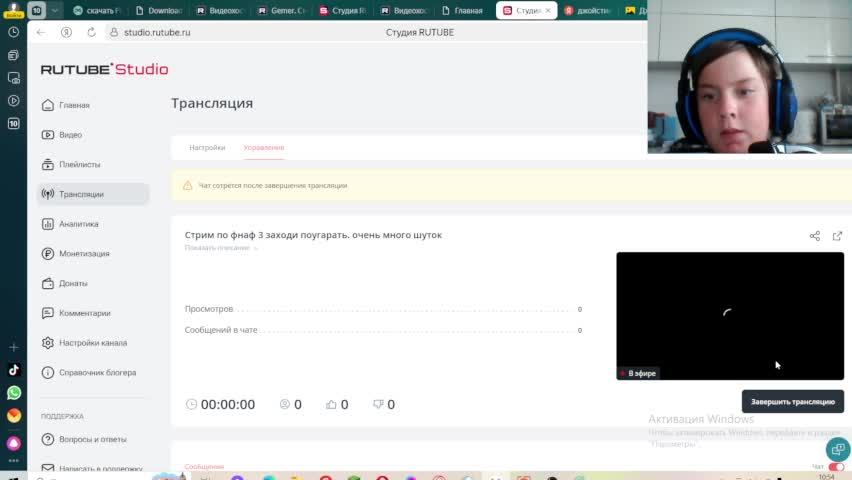Click the likes counter thumbs-up icon
The width and height of the screenshot is (852, 480).
(x=331, y=404)
